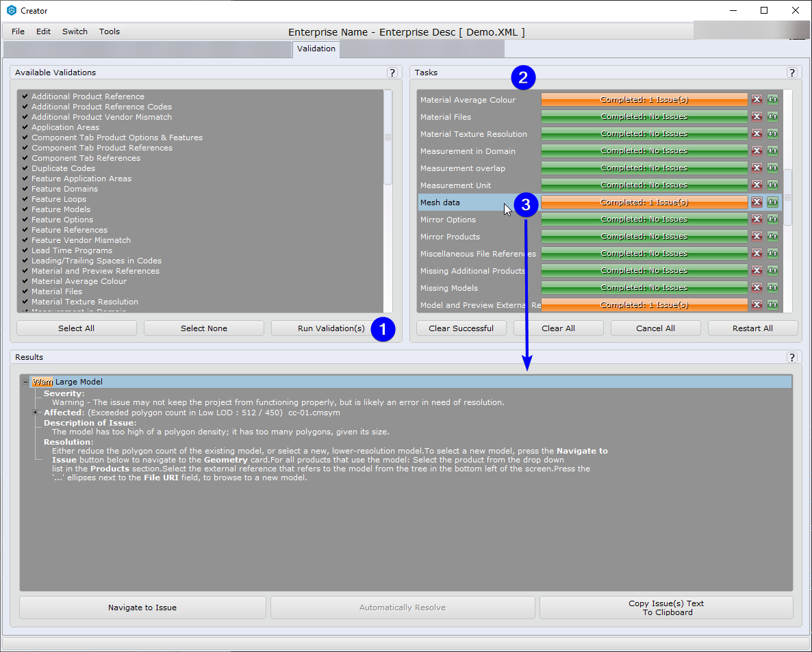Remove the Measurement Unit task

coord(757,185)
